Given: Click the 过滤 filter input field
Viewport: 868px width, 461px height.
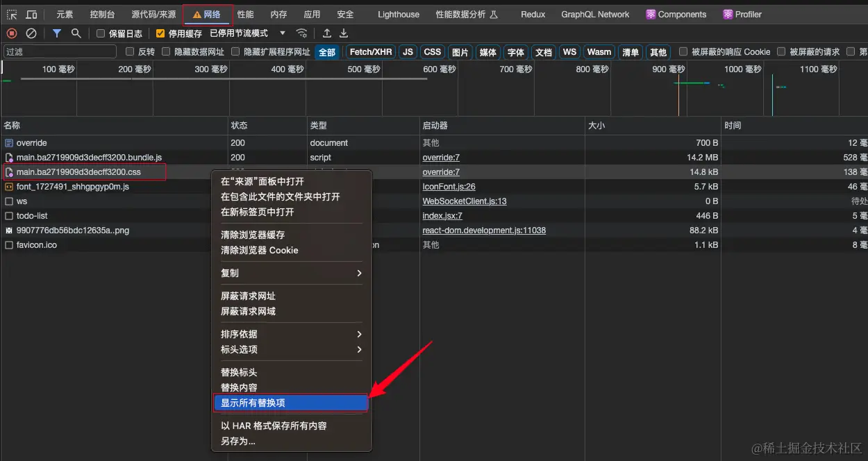Looking at the screenshot, I should click(x=60, y=52).
